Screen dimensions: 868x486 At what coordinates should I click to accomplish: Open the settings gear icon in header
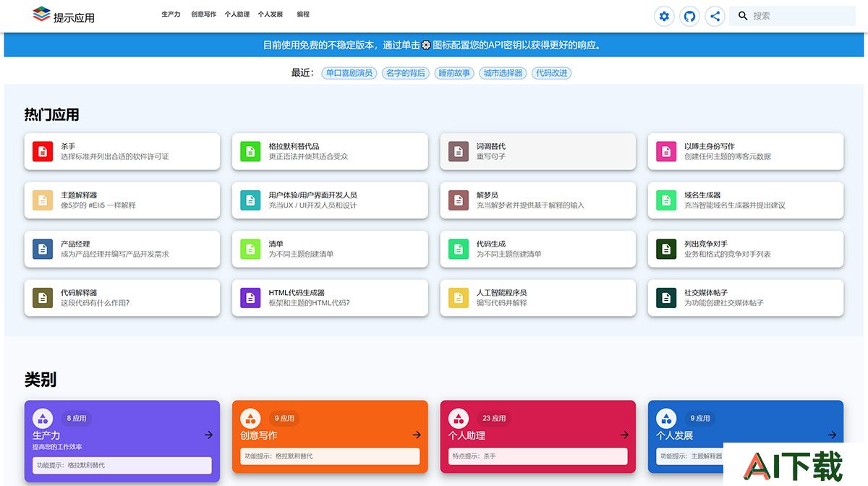pyautogui.click(x=664, y=16)
